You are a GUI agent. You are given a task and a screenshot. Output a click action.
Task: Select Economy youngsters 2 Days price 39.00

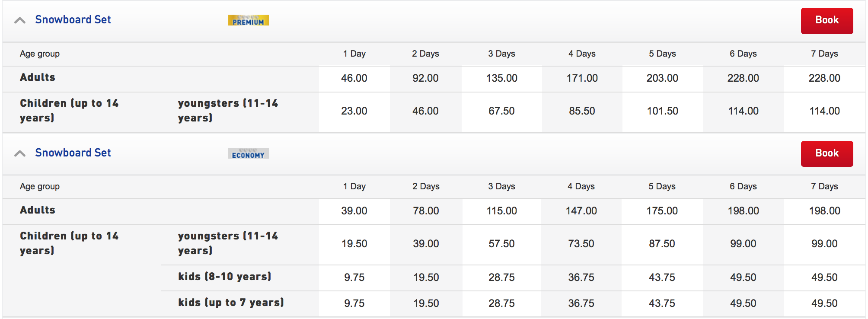point(426,244)
